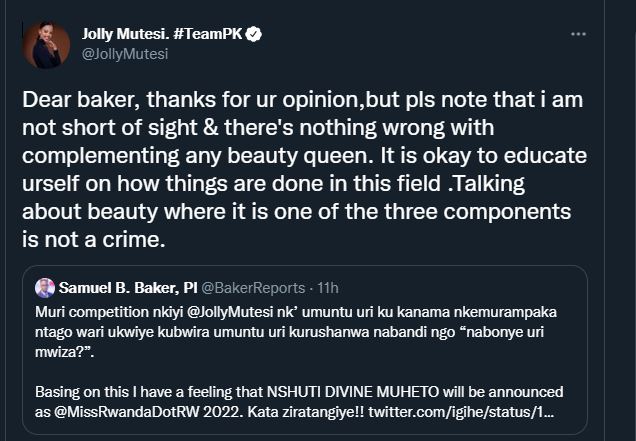Image resolution: width=636 pixels, height=441 pixels.
Task: Open Jolly Mutesi's round profile photo
Action: [47, 44]
